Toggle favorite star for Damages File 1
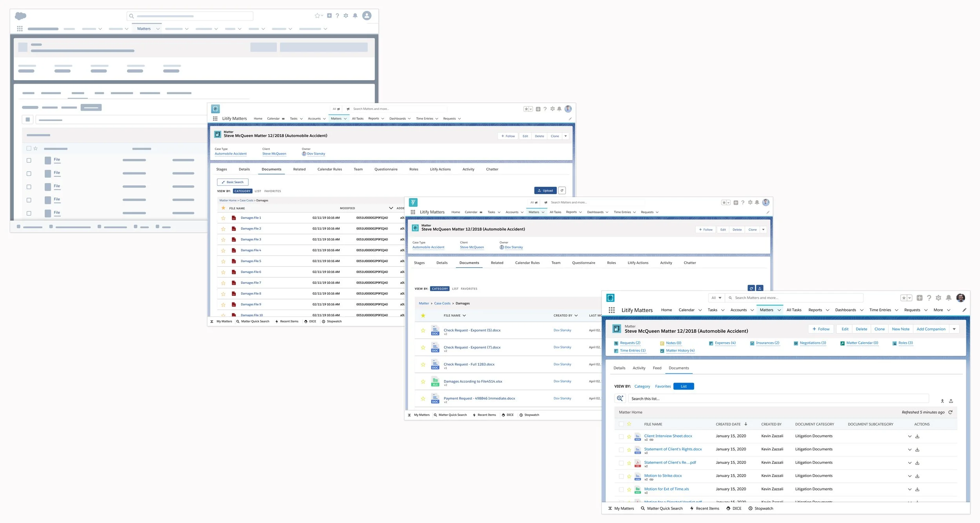The image size is (980, 523). tap(223, 218)
